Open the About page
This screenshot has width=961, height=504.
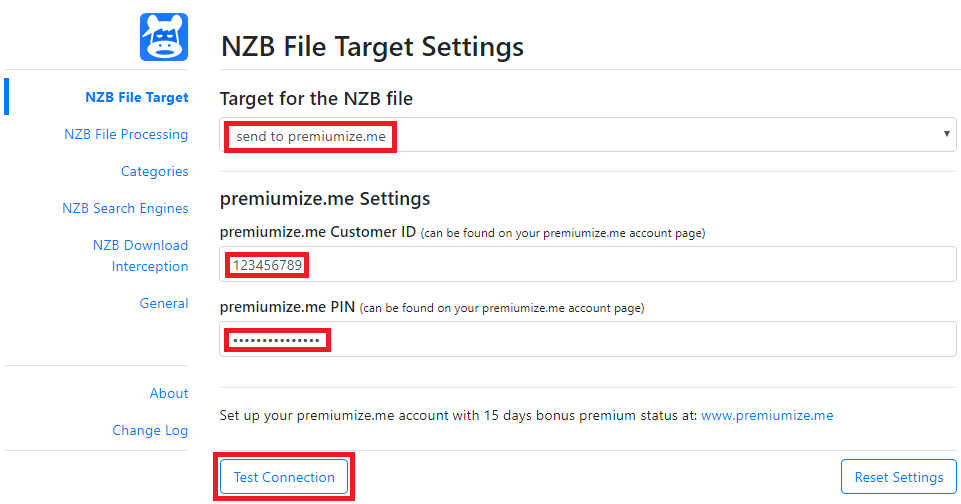(x=169, y=393)
